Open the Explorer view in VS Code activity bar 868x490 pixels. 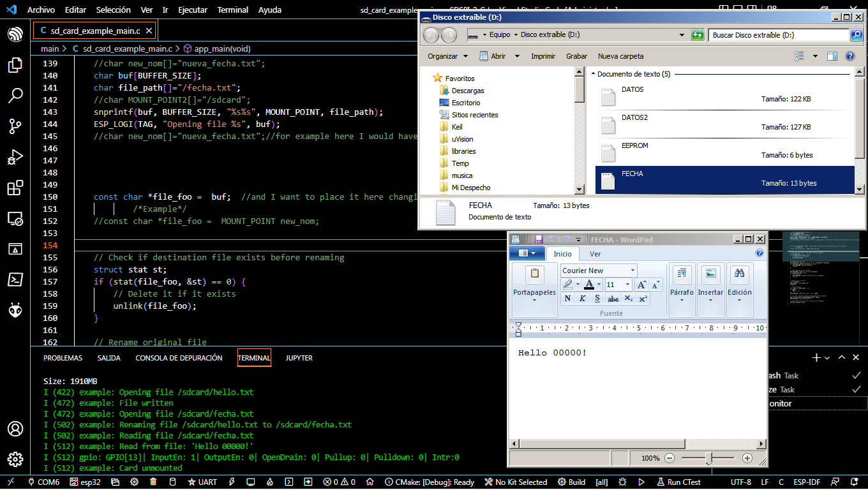pos(15,65)
